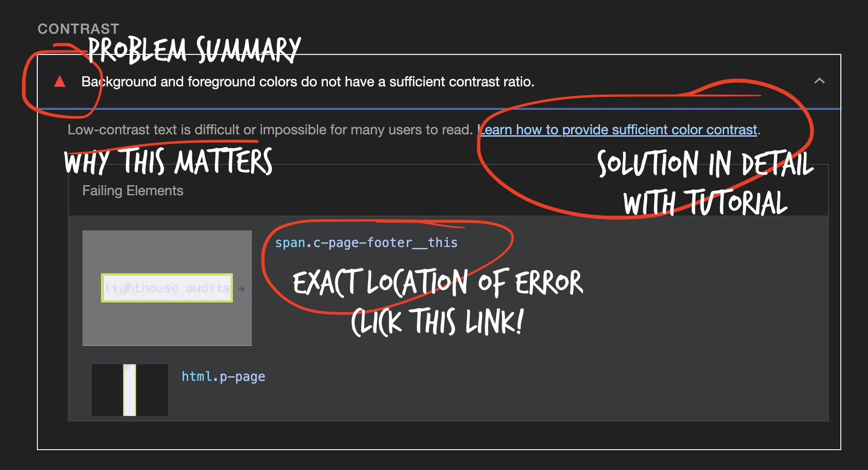Click the 'Low-contrast text is difficult' description
The width and height of the screenshot is (868, 470).
tap(270, 130)
